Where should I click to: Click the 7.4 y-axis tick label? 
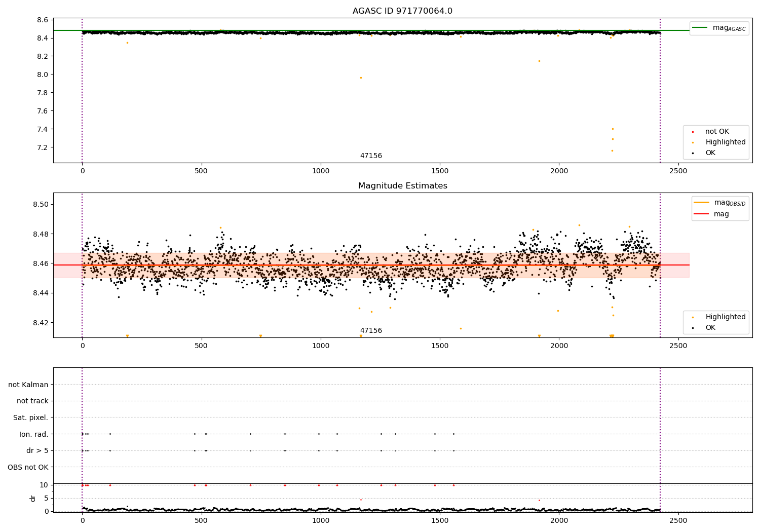[43, 129]
